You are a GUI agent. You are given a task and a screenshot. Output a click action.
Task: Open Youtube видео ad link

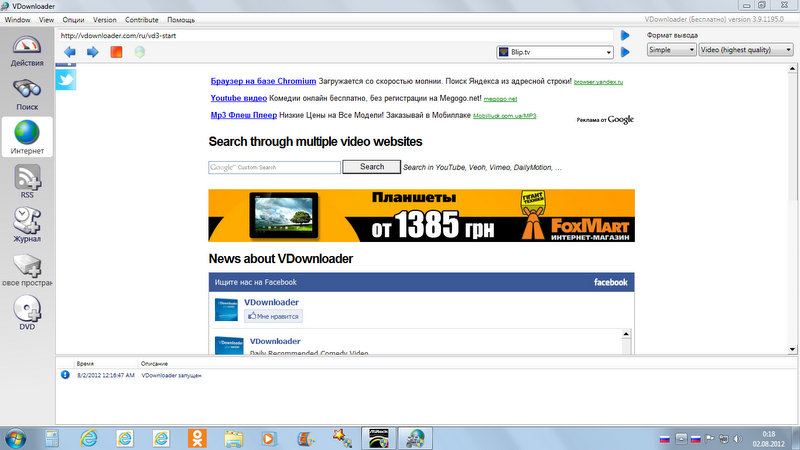pos(239,98)
